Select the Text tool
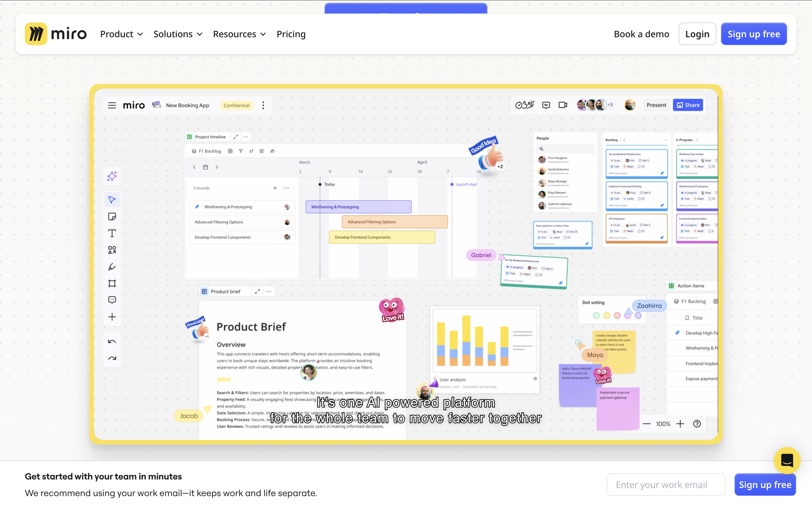This screenshot has height=508, width=812. (112, 233)
